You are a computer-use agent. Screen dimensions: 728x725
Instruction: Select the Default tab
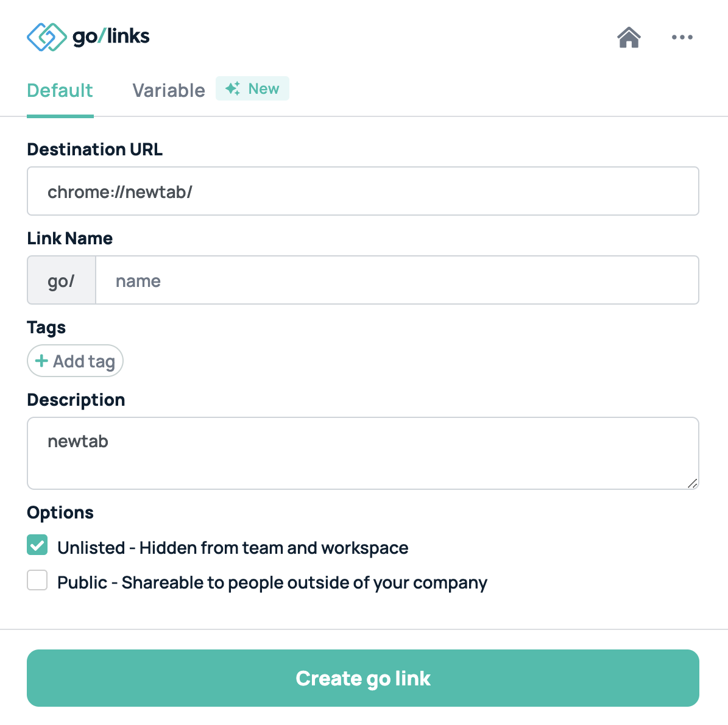click(59, 90)
